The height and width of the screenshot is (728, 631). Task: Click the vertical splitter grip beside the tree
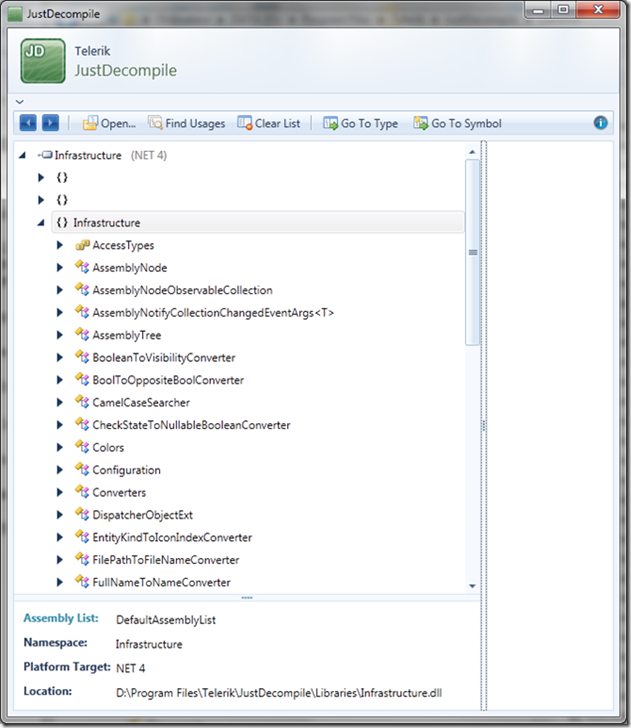click(x=483, y=425)
